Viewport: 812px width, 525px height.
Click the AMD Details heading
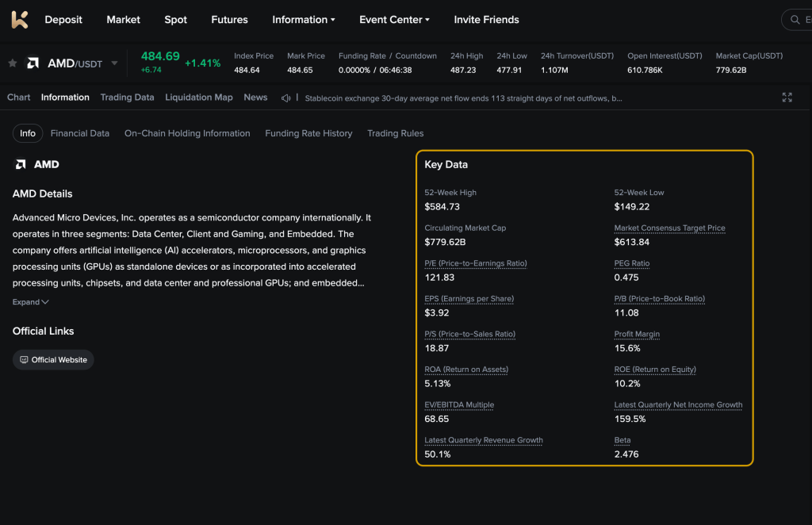pos(43,194)
